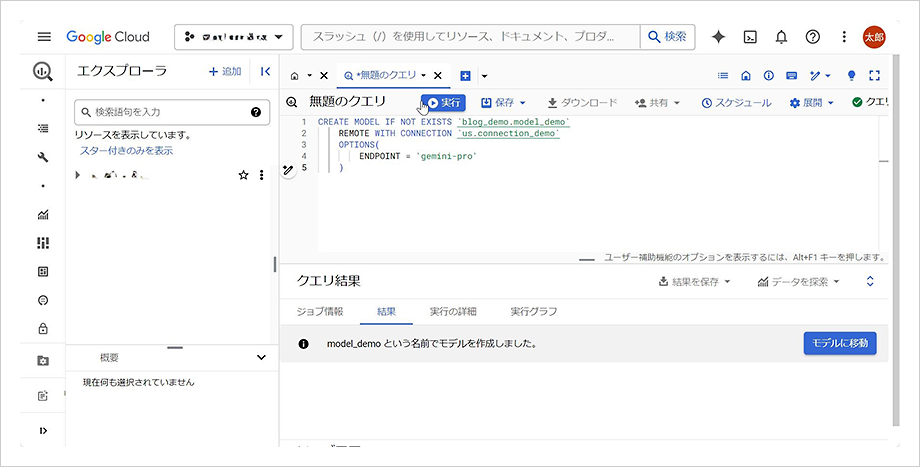
Task: Click the 太郎 account avatar
Action: pos(874,37)
